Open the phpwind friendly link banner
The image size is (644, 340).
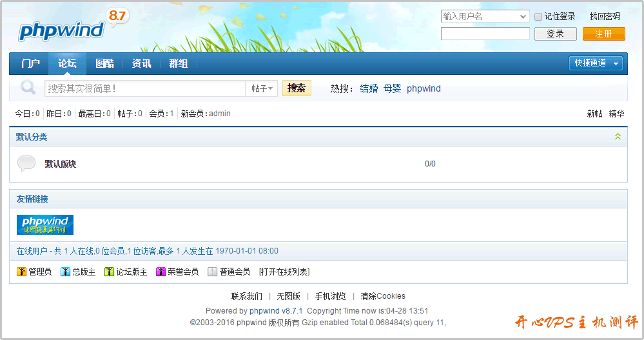[x=45, y=225]
